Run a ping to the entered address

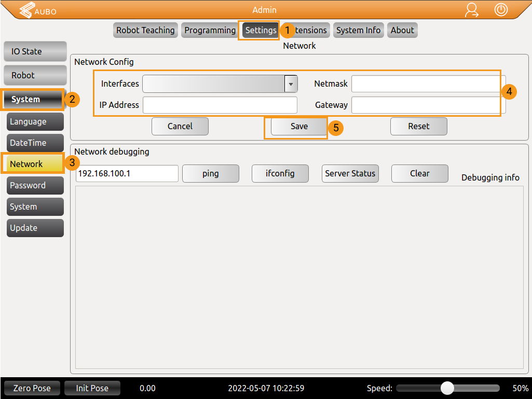pos(210,173)
